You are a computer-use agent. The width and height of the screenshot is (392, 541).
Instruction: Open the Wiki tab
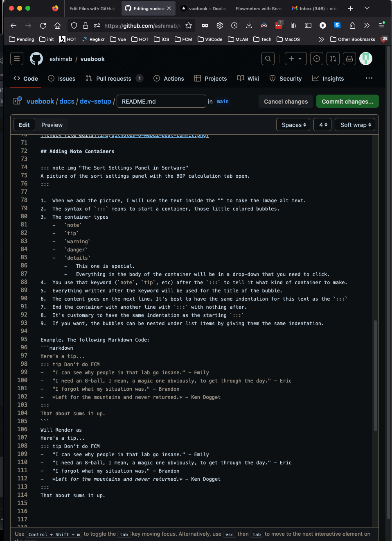[x=248, y=79]
